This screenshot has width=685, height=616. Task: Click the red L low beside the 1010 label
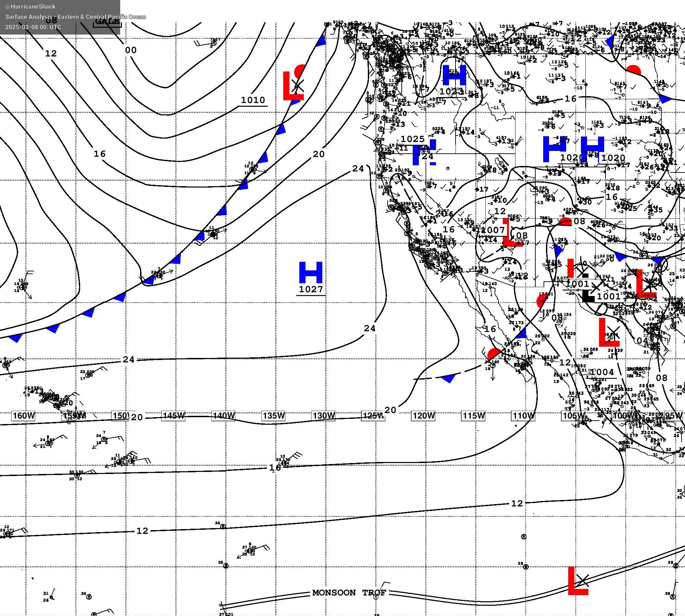[293, 86]
